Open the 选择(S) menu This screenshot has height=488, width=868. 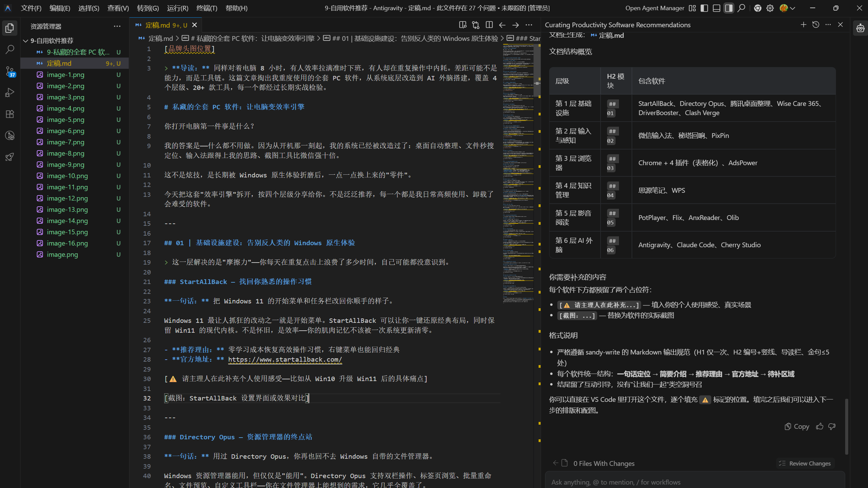[x=89, y=8]
